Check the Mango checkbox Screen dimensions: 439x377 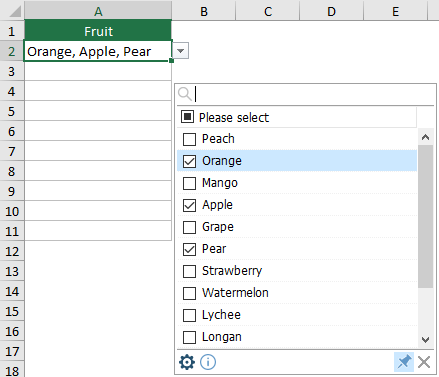[x=189, y=183]
